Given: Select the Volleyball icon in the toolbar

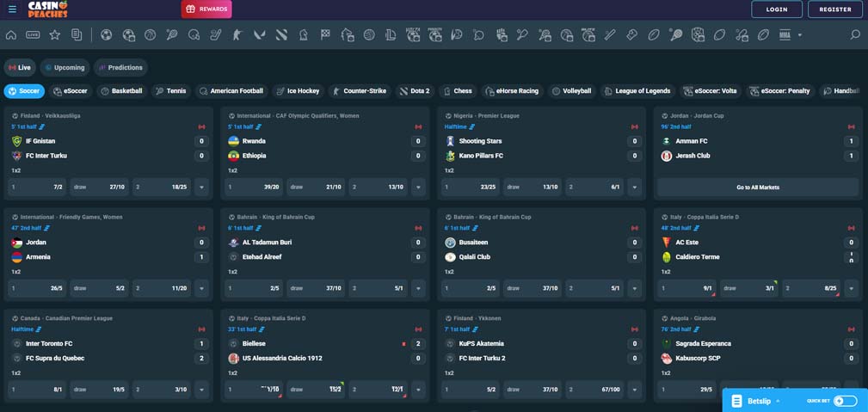Looking at the screenshot, I should pos(369,35).
